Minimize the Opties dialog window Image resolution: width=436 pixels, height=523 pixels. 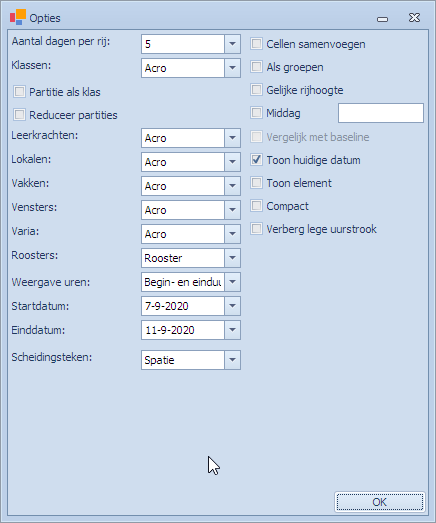pyautogui.click(x=382, y=19)
